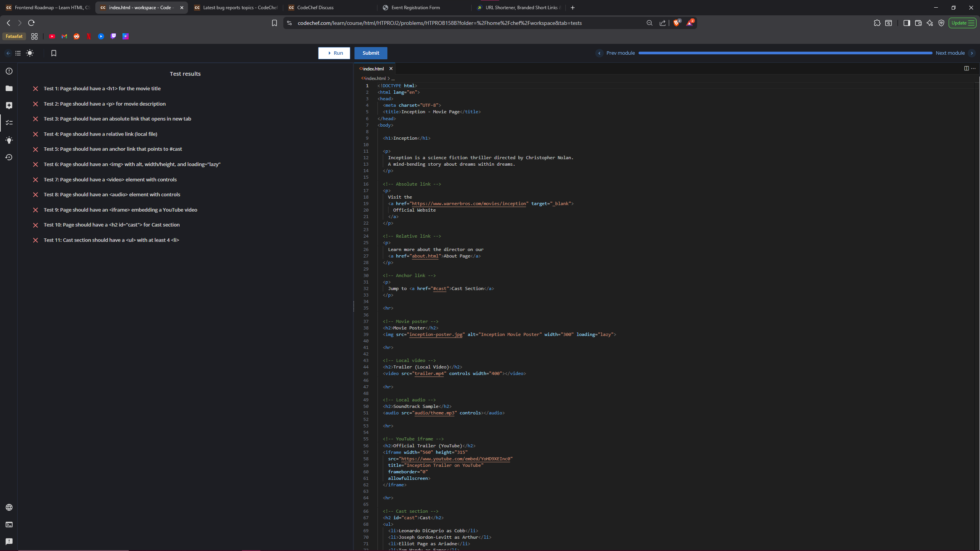Click the feedback icon at bottom left
Screen dimensions: 980x551
point(9,541)
